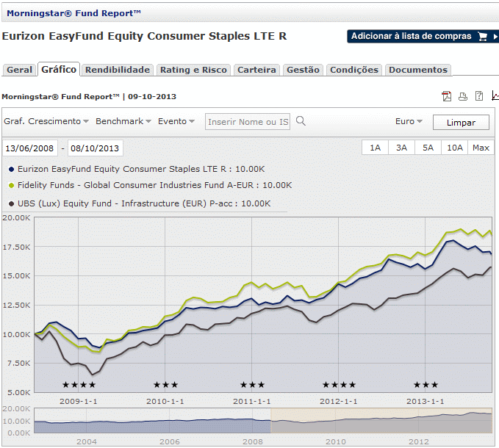Viewport: 499px width, 448px height.
Task: Open the Evento dropdown
Action: 176,121
